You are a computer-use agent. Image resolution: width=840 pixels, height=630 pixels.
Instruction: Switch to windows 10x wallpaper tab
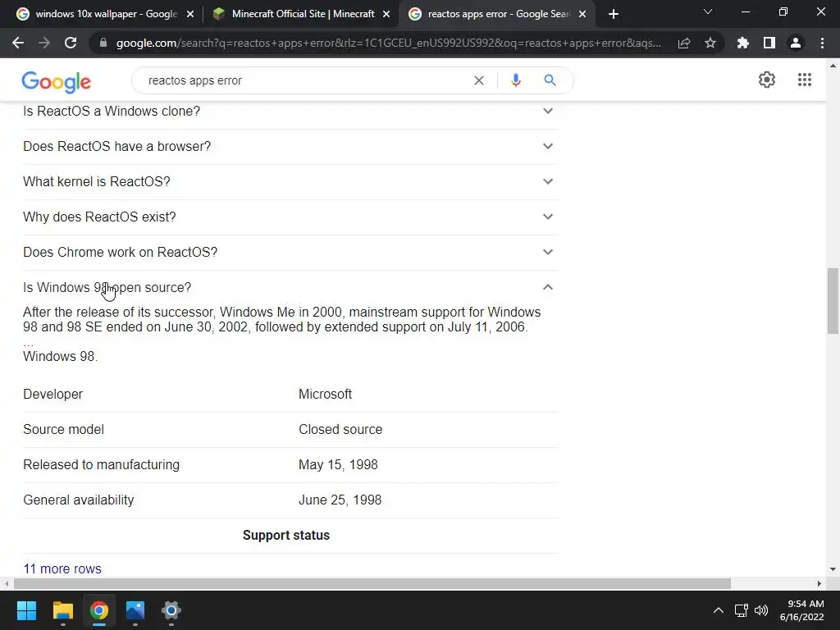point(106,14)
